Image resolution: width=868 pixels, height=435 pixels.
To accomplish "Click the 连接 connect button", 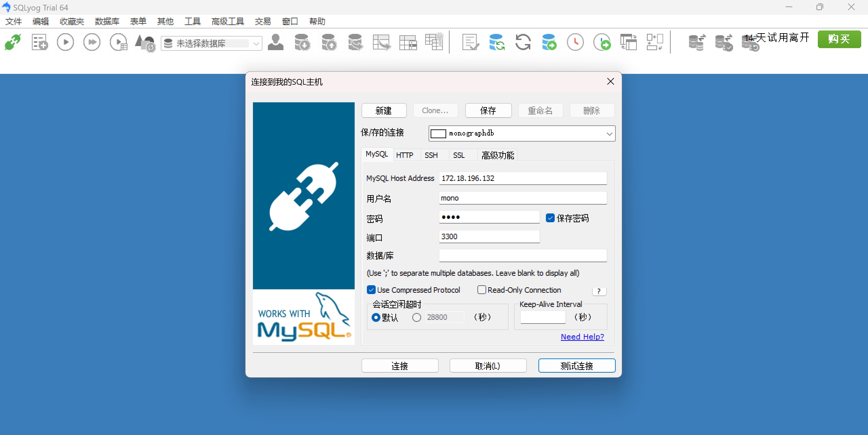I will [x=400, y=366].
